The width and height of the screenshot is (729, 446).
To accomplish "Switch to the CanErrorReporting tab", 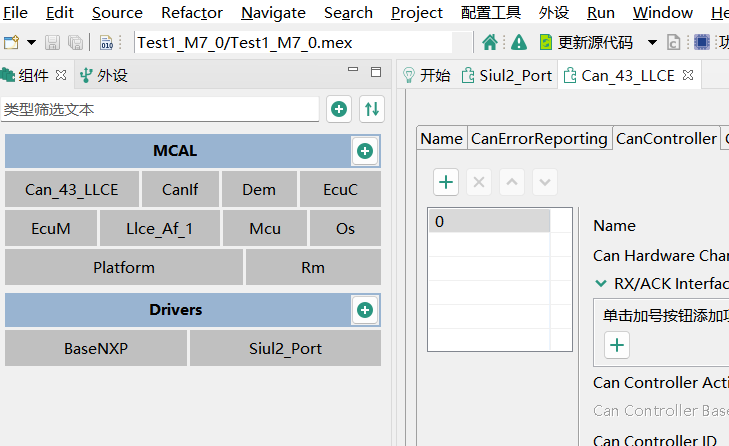I will pos(539,139).
